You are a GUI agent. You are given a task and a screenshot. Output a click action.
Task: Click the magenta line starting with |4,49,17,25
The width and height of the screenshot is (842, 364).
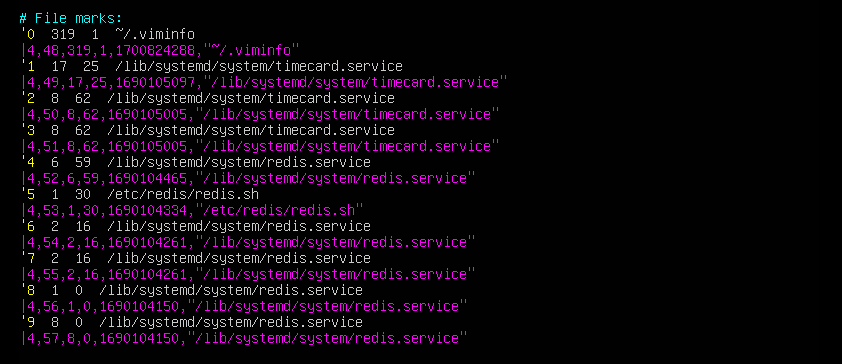tap(264, 83)
